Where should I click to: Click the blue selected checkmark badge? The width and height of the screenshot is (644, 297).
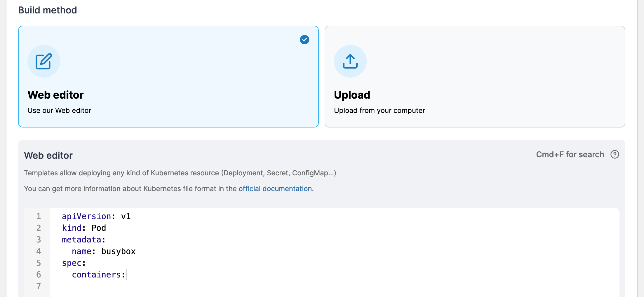pos(304,40)
